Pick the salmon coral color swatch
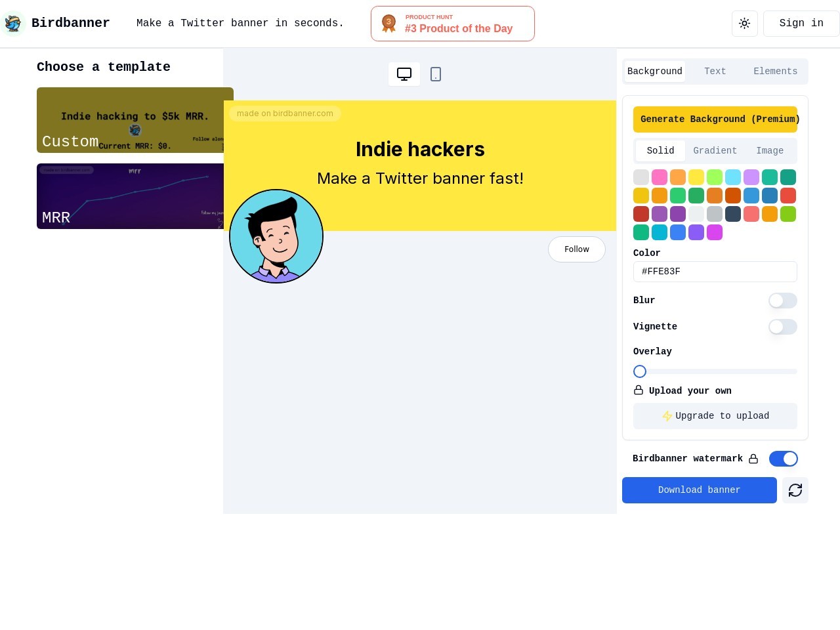 pos(751,214)
